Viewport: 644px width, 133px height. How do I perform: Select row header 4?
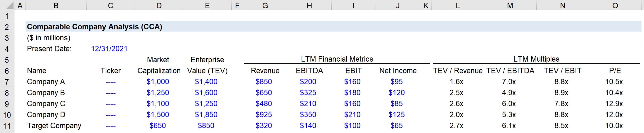[x=7, y=49]
